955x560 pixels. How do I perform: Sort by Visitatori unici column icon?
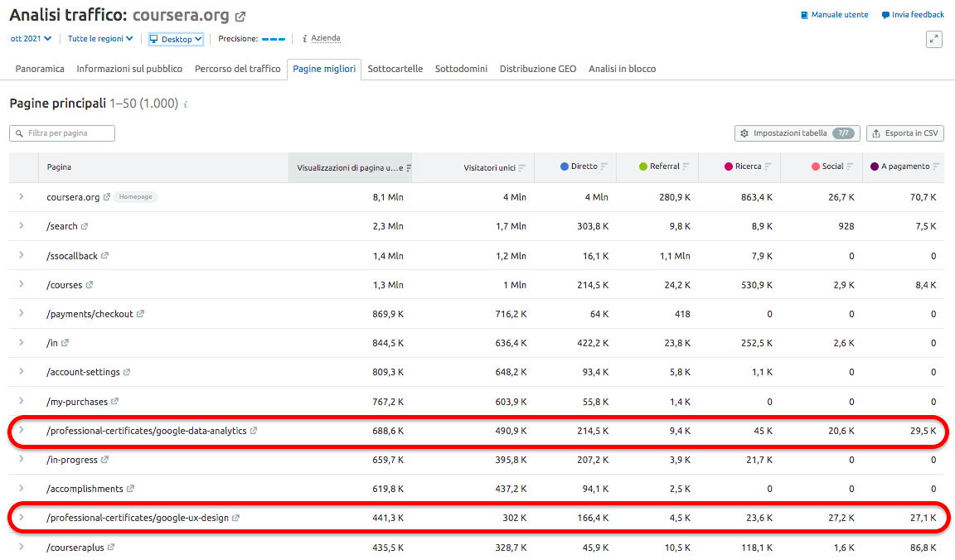(x=521, y=167)
